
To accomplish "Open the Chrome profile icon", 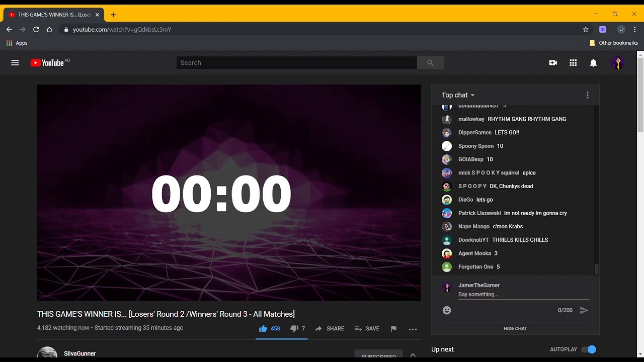I will [x=621, y=30].
